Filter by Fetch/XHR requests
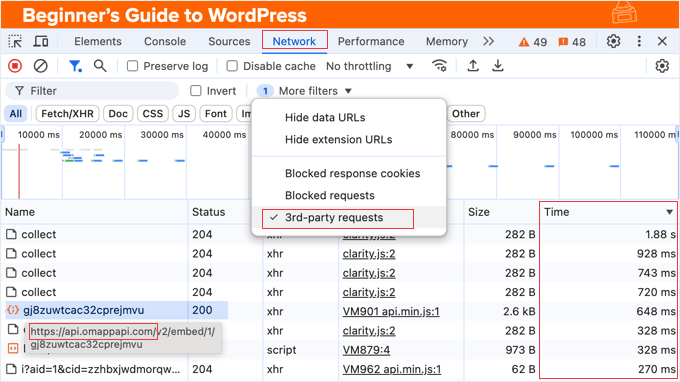The height and width of the screenshot is (382, 680). [67, 114]
